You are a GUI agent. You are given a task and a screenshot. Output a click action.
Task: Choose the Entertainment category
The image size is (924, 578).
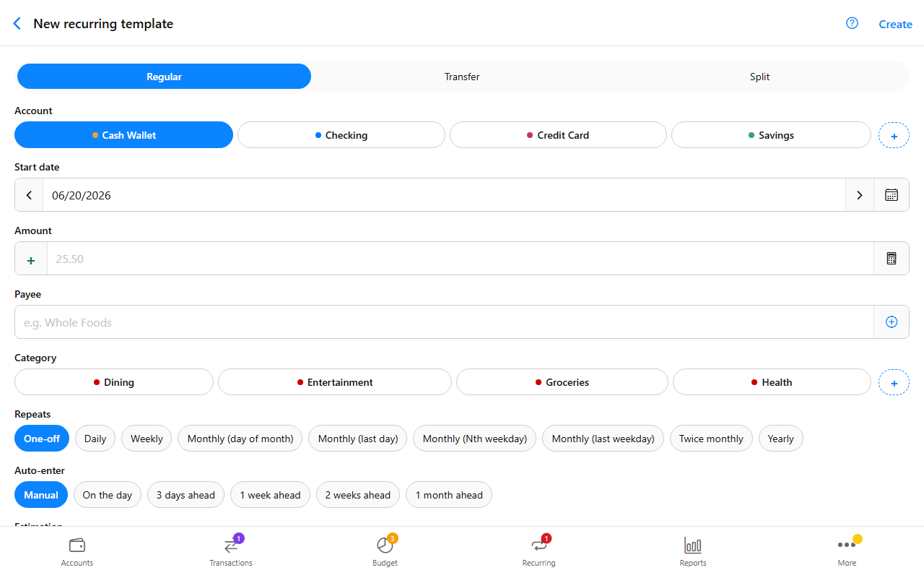335,382
